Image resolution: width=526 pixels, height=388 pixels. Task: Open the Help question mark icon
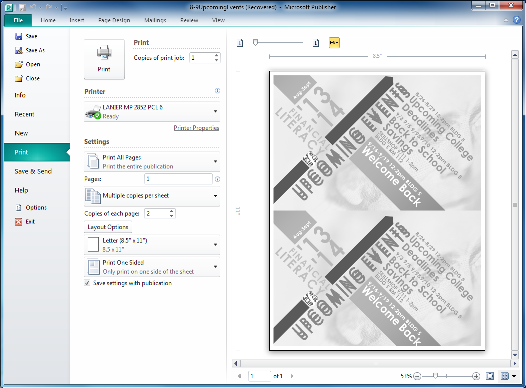[517, 20]
